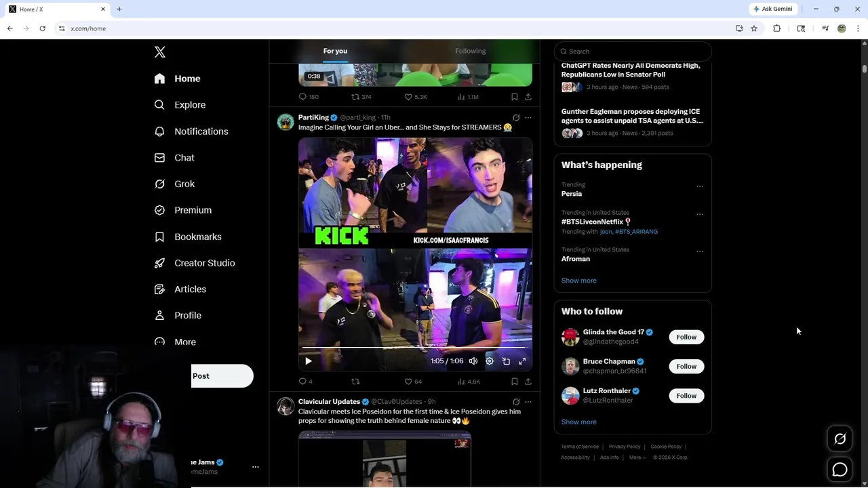
Task: Open Explore in sidebar
Action: (x=180, y=105)
